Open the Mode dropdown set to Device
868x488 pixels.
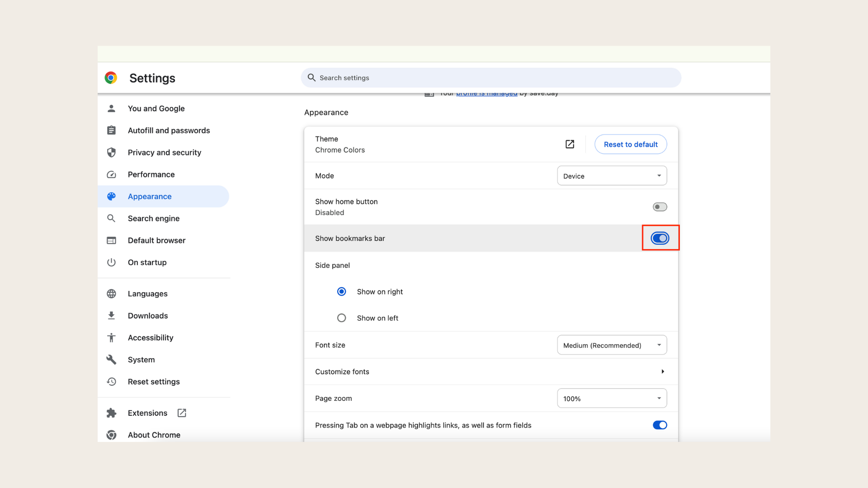coord(612,176)
